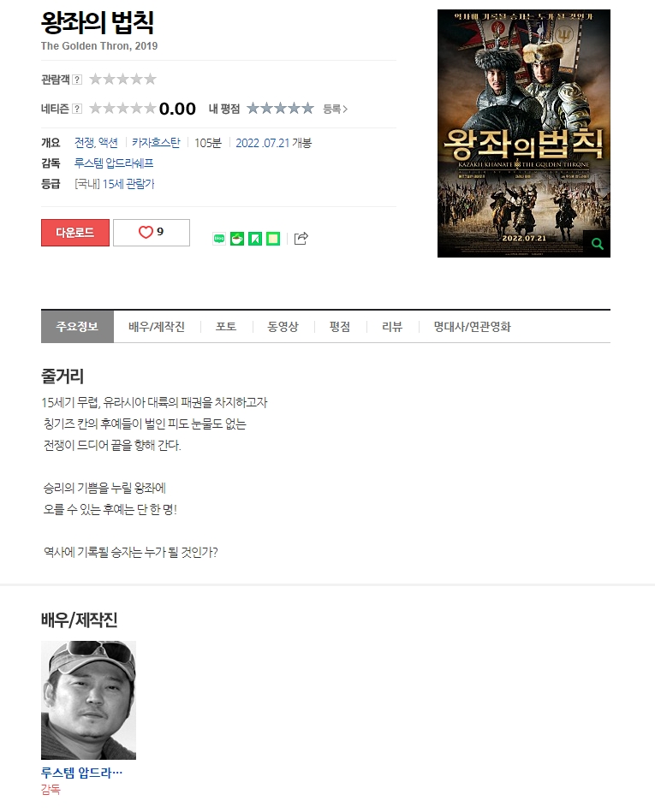Share to Naver Cafe icon
This screenshot has height=812, width=655.
pyautogui.click(x=237, y=238)
